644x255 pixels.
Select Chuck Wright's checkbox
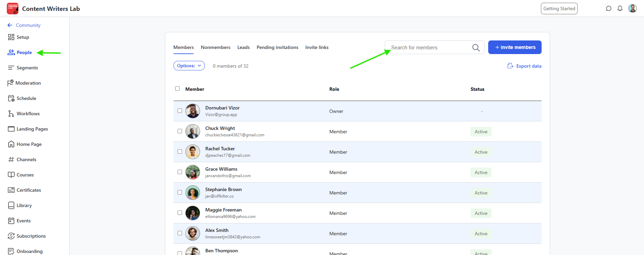[x=180, y=131]
